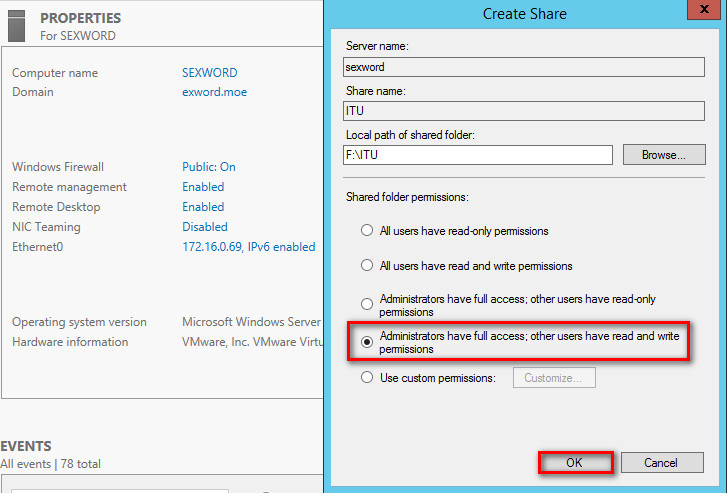
Task: Click the NIC Teaming 'Disabled' link
Action: click(205, 227)
